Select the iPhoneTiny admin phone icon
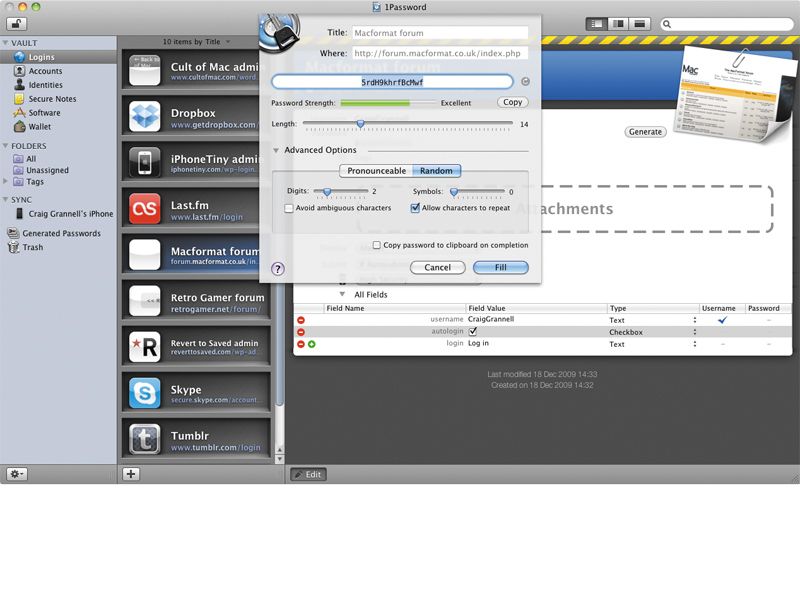800x600 pixels. (x=145, y=162)
